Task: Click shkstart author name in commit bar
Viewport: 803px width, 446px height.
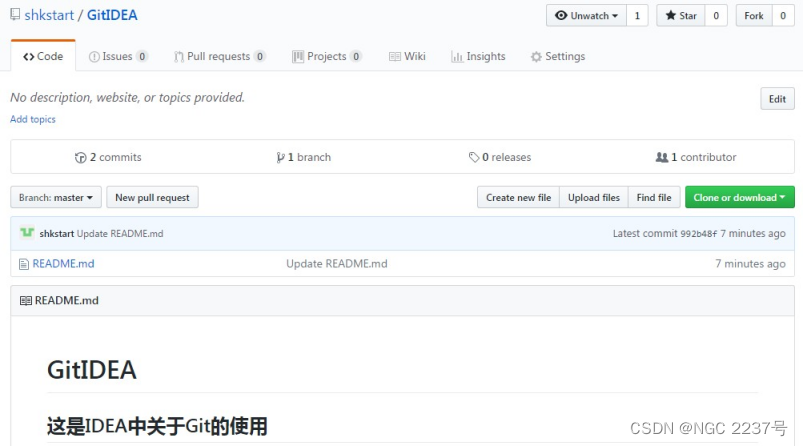Action: pos(57,233)
